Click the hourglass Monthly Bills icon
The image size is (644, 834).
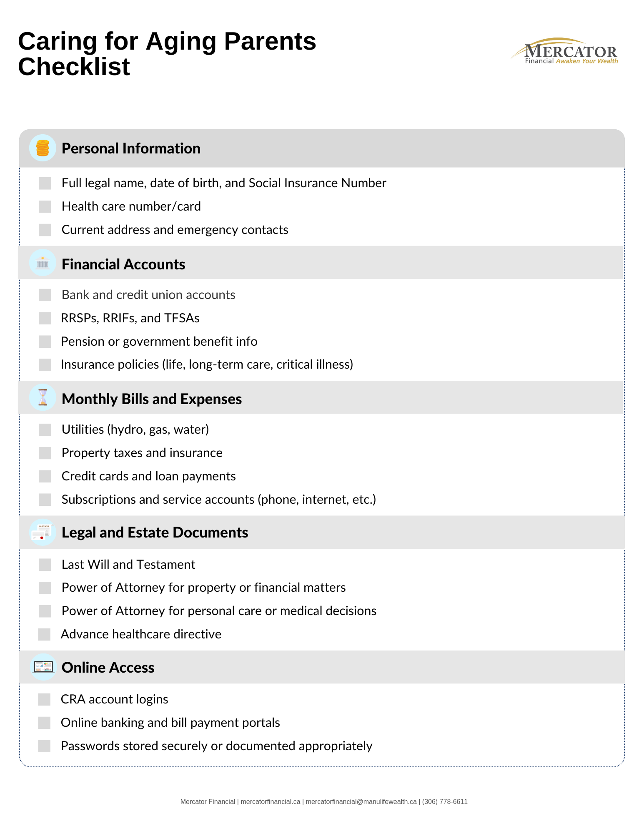pyautogui.click(x=43, y=397)
